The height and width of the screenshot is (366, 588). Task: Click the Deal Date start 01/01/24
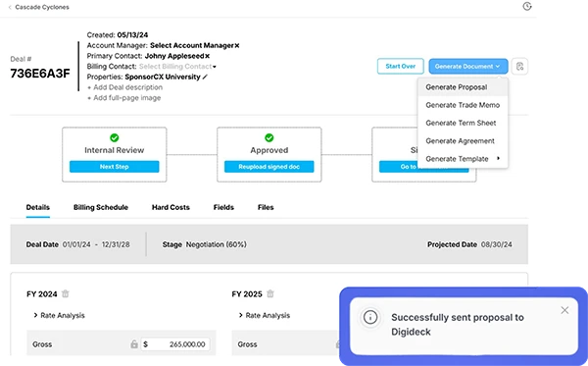click(x=76, y=244)
